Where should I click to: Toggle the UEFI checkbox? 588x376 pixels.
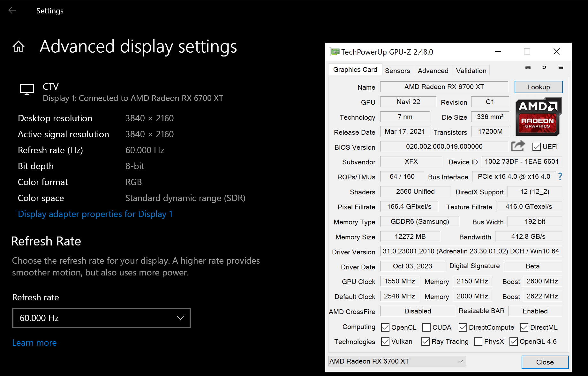click(537, 147)
